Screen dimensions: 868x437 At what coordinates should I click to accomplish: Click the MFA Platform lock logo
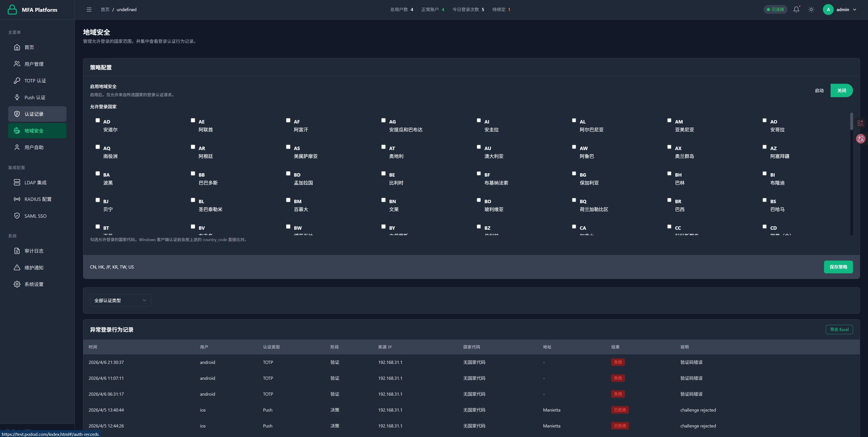coord(12,10)
